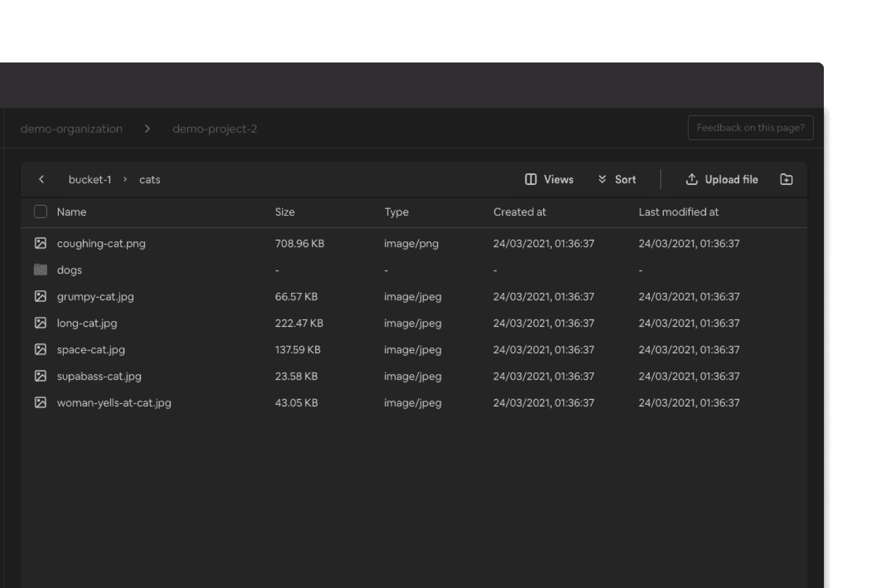Navigate to bucket-1 in the path bar

point(89,179)
